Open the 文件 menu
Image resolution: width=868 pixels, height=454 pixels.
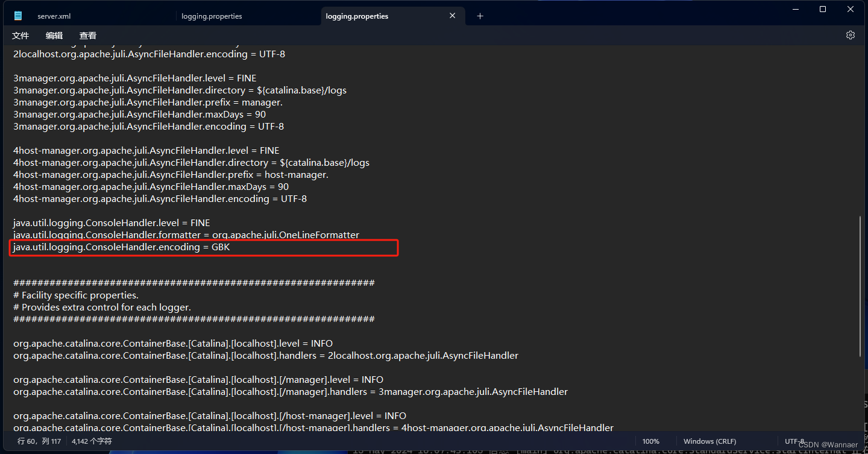pos(20,36)
